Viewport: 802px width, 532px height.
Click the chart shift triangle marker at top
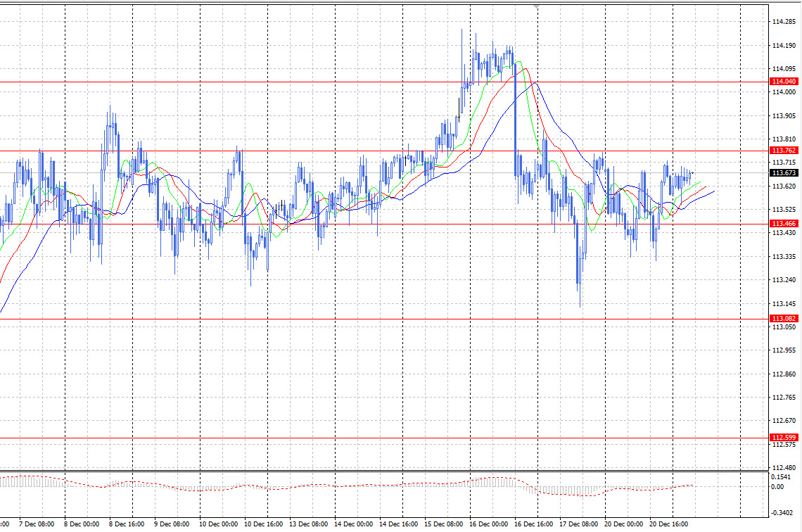coord(535,6)
